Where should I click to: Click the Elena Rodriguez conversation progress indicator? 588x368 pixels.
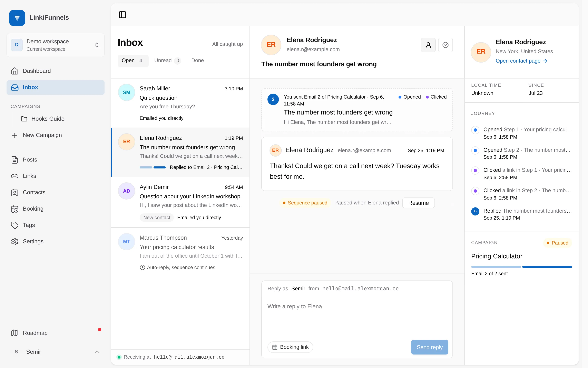pyautogui.click(x=153, y=167)
